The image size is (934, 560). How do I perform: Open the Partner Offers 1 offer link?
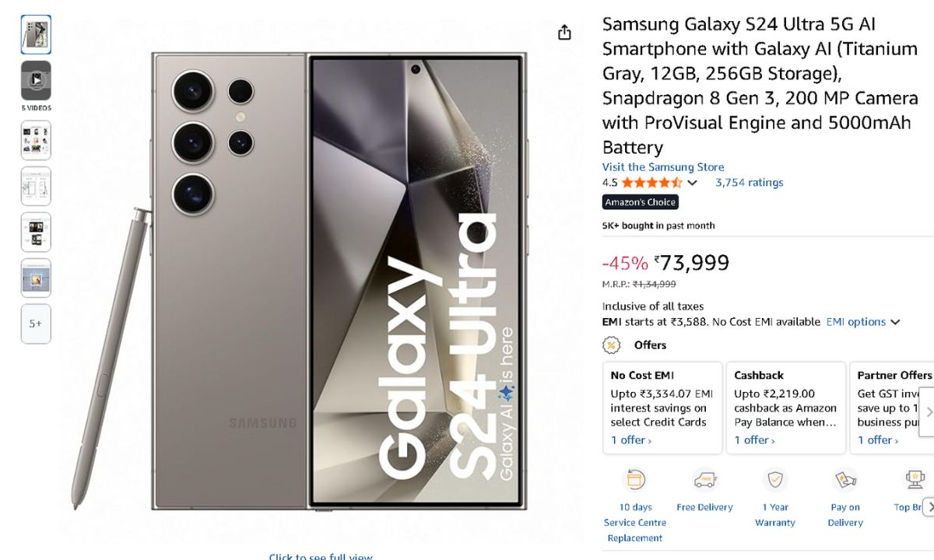[x=877, y=440]
